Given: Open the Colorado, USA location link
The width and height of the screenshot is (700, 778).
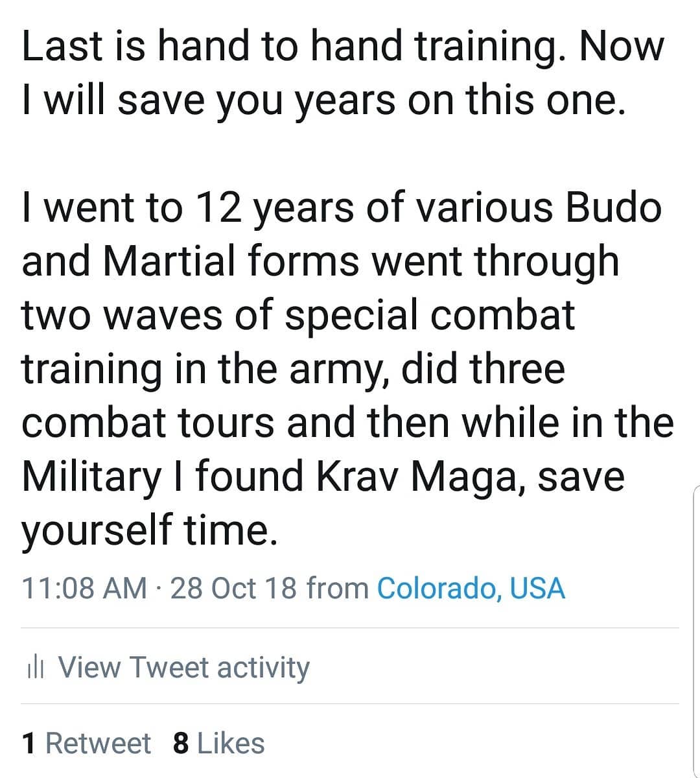Looking at the screenshot, I should pos(471,589).
